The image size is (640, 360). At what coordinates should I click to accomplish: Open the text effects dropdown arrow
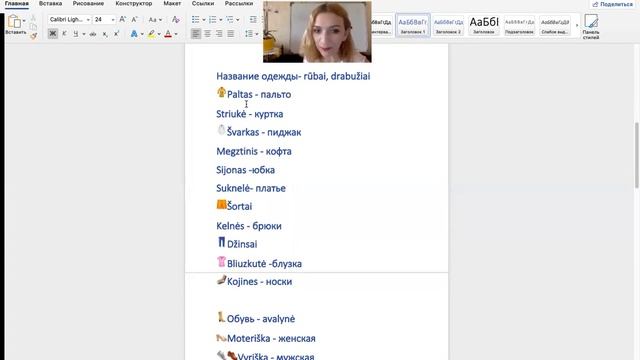[142, 34]
